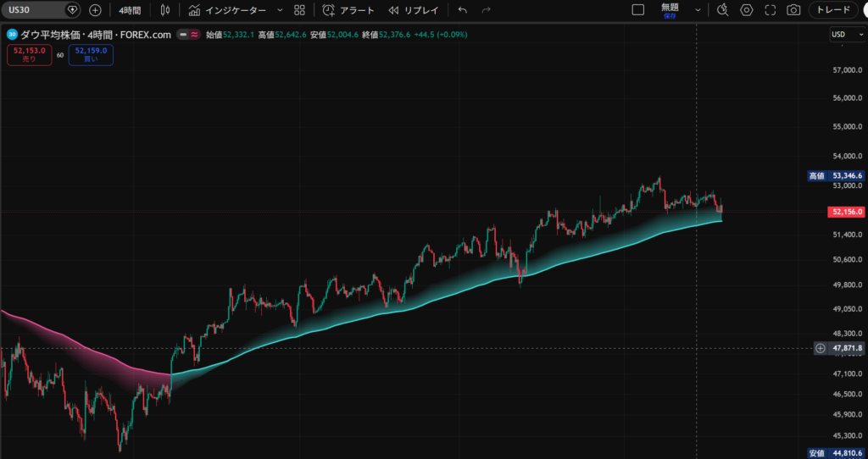This screenshot has height=459, width=868.
Task: Click the 54,000.0 price scale value
Action: 848,157
